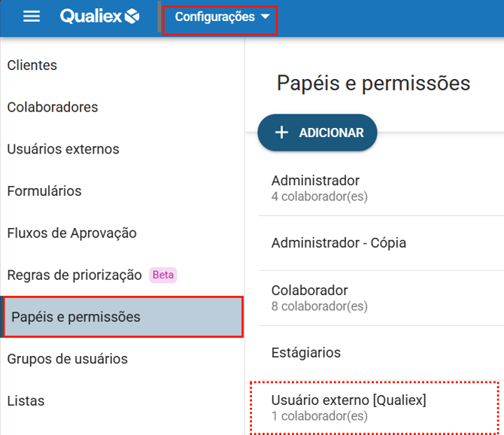Open Clientes in the sidebar
The height and width of the screenshot is (435, 504).
[x=32, y=65]
